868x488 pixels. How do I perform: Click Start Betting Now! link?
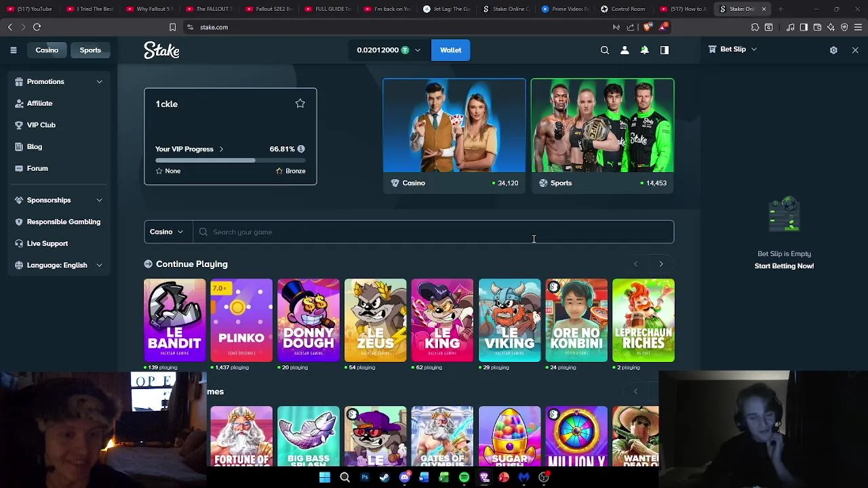click(x=784, y=266)
